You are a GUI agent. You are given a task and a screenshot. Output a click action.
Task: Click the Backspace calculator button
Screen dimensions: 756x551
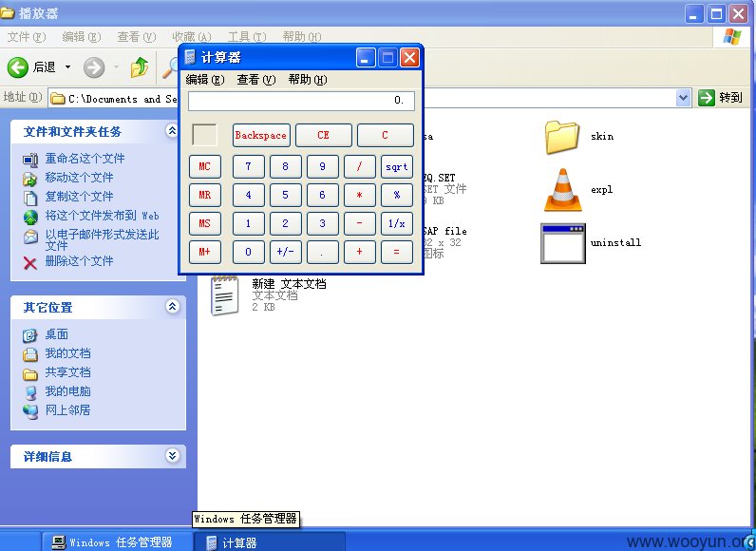click(x=261, y=136)
